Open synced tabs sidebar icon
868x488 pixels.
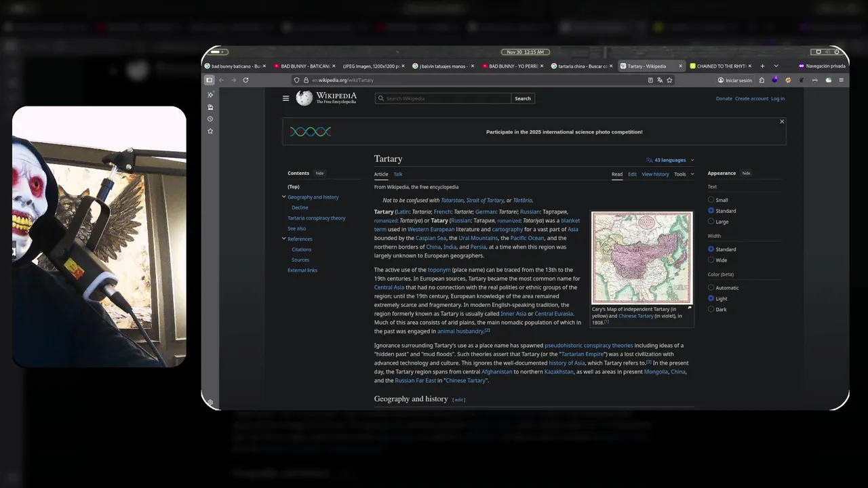[210, 107]
